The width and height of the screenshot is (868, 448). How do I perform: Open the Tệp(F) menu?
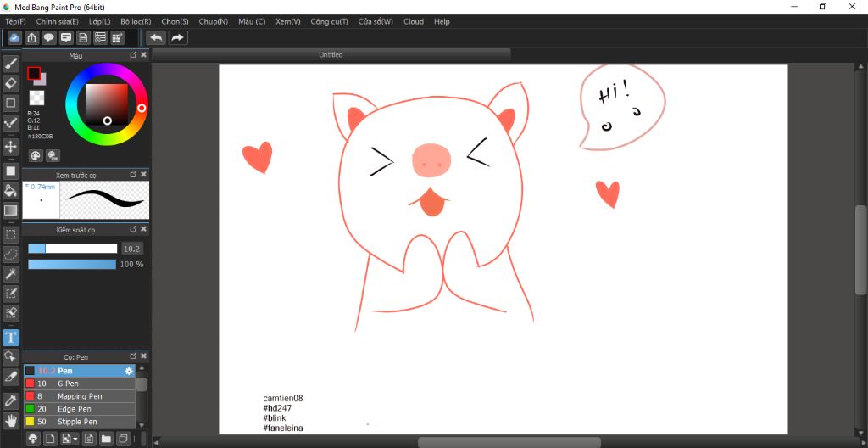[x=15, y=21]
